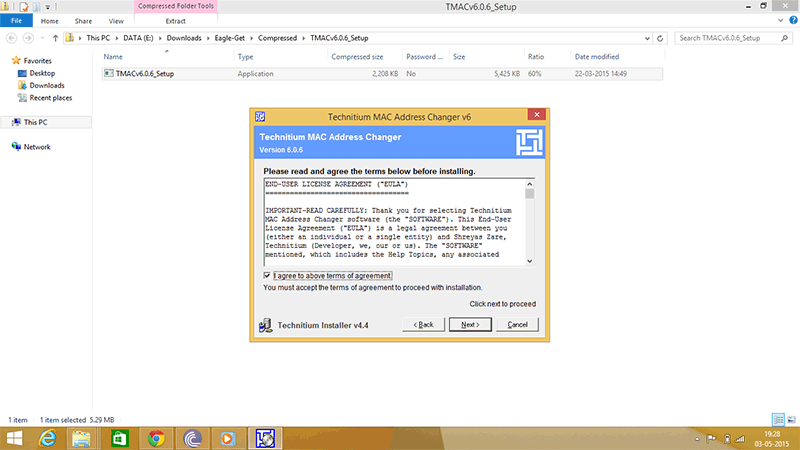The height and width of the screenshot is (450, 800).
Task: Open the File menu in Explorer
Action: point(16,20)
